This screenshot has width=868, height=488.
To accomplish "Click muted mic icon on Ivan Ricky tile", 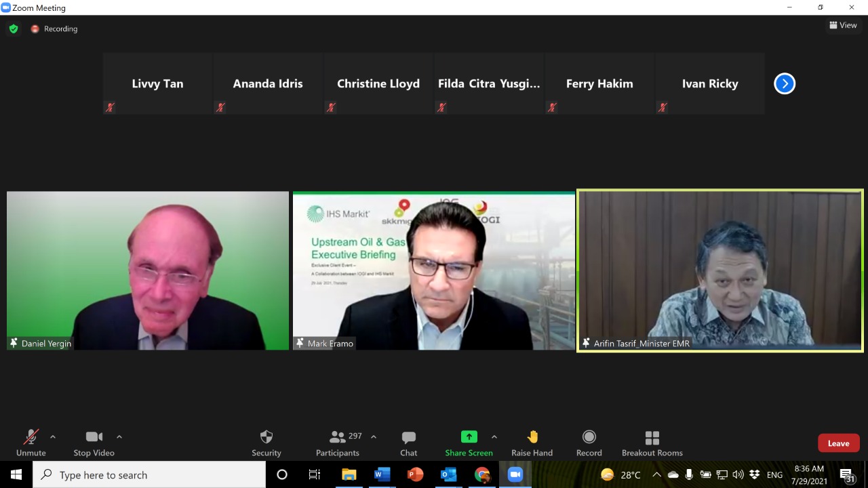I will pos(663,107).
